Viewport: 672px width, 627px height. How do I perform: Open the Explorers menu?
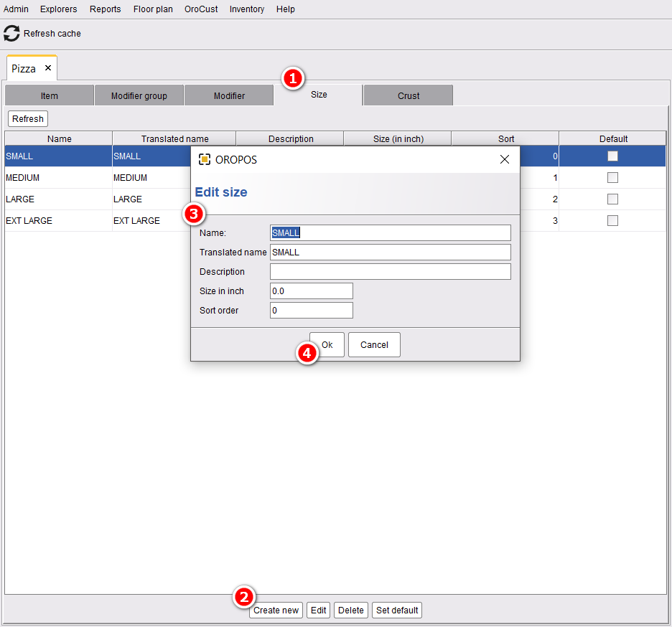click(59, 9)
